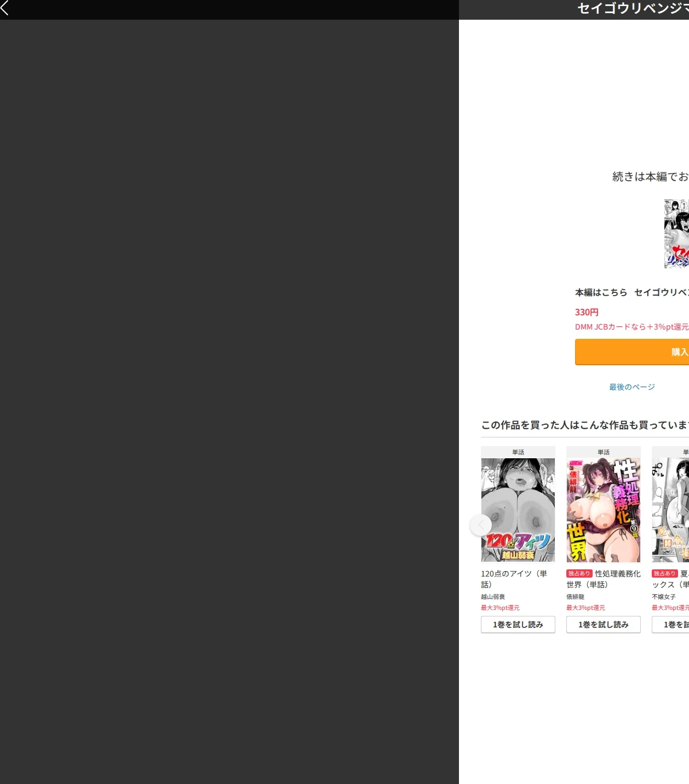Open the third recommended cover image

click(670, 510)
